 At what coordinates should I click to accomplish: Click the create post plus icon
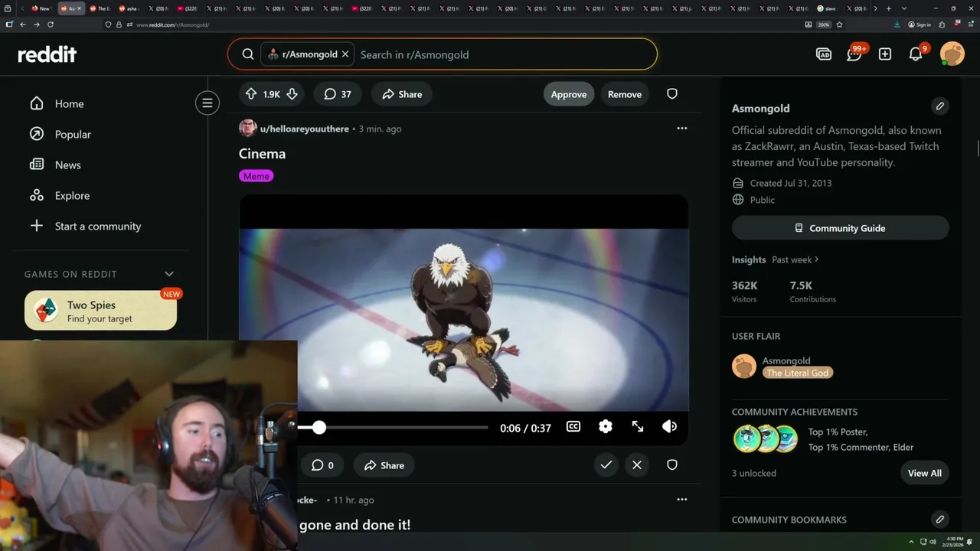pos(885,54)
